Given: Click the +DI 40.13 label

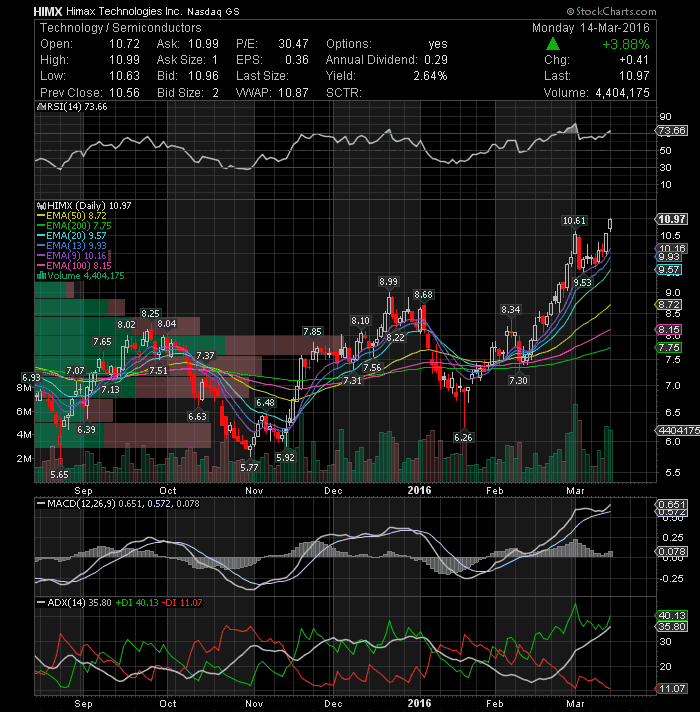Looking at the screenshot, I should coord(137,603).
